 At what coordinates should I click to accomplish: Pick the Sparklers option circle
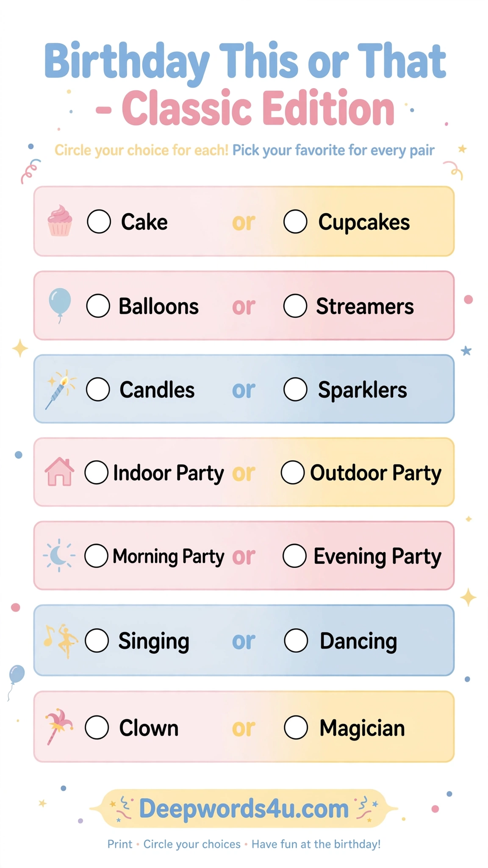[295, 389]
